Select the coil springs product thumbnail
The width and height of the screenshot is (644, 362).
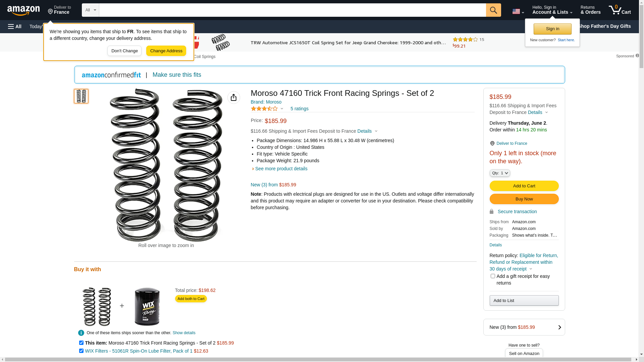(x=81, y=96)
